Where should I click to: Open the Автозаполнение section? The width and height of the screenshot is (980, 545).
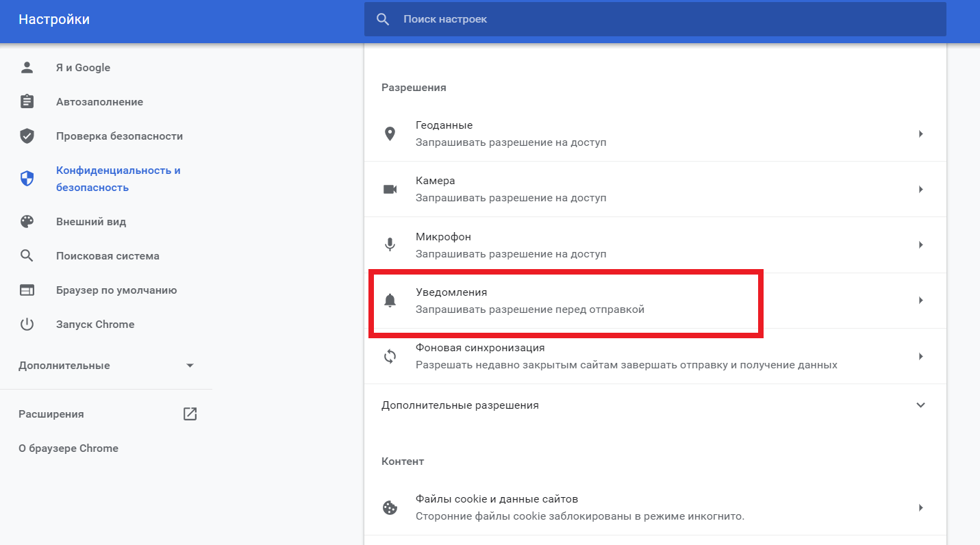click(x=99, y=102)
